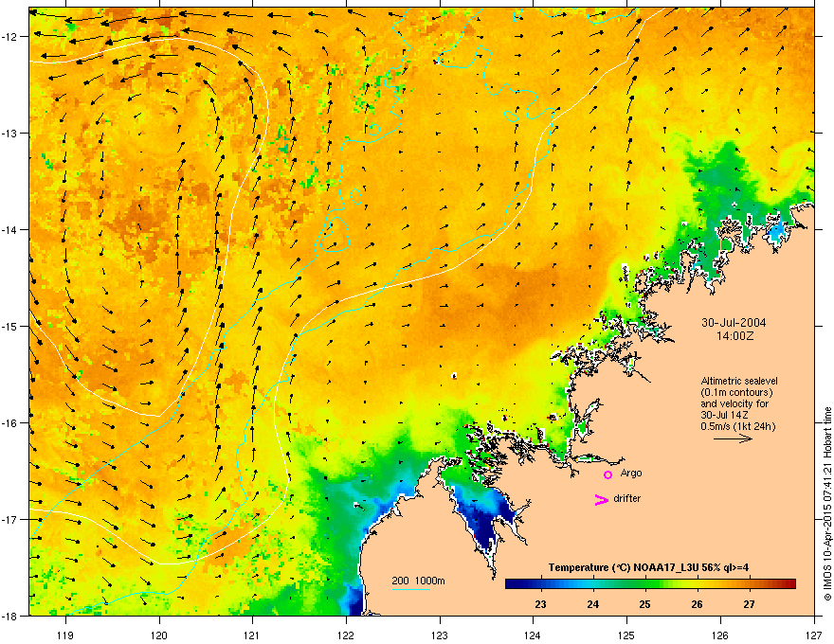This screenshot has width=834, height=644.
Task: Click the 25 value on temperature scale
Action: tap(644, 604)
